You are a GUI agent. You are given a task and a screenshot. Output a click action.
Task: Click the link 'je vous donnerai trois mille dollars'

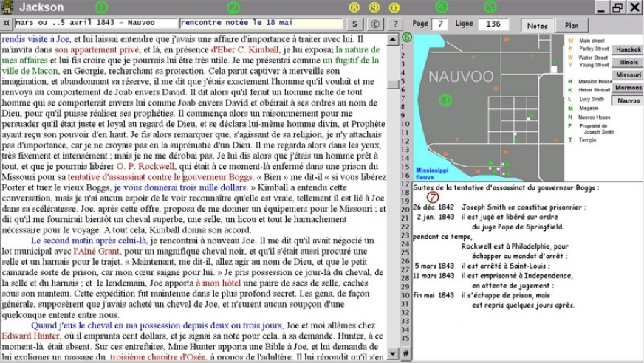click(x=181, y=188)
